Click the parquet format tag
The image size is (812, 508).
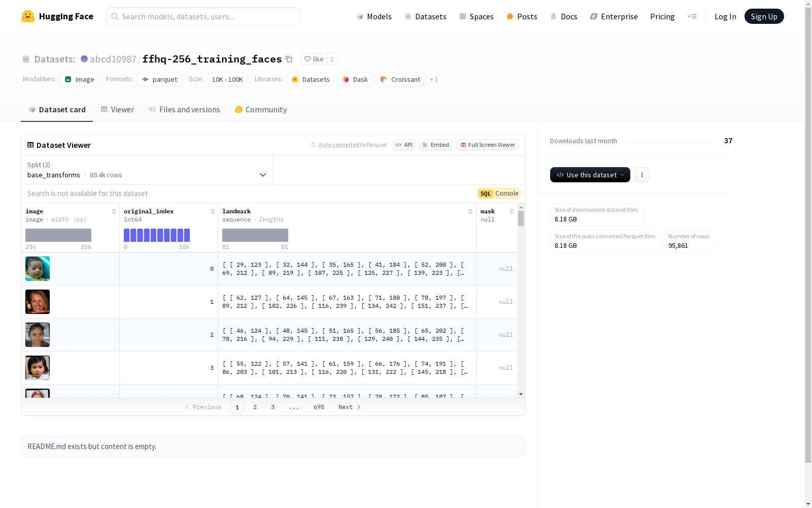tap(159, 79)
